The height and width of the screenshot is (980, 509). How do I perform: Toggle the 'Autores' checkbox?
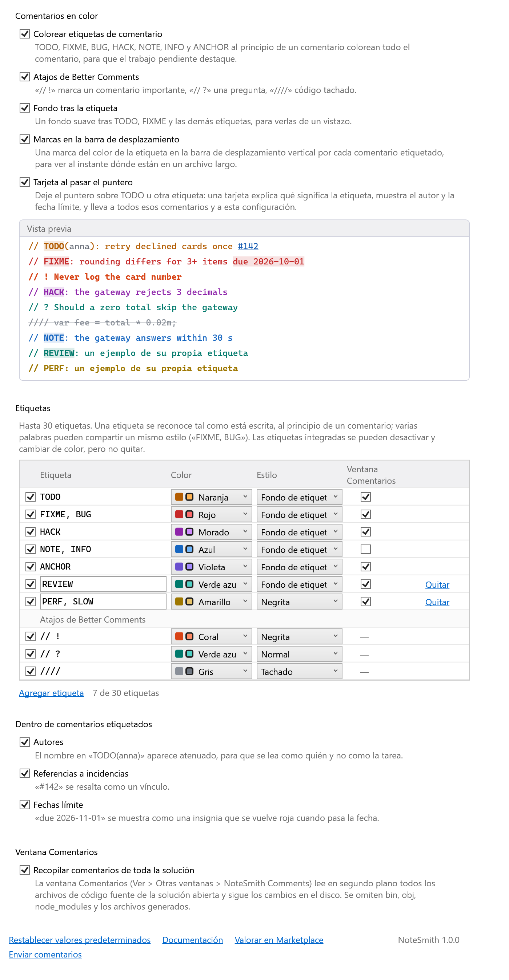pyautogui.click(x=25, y=742)
